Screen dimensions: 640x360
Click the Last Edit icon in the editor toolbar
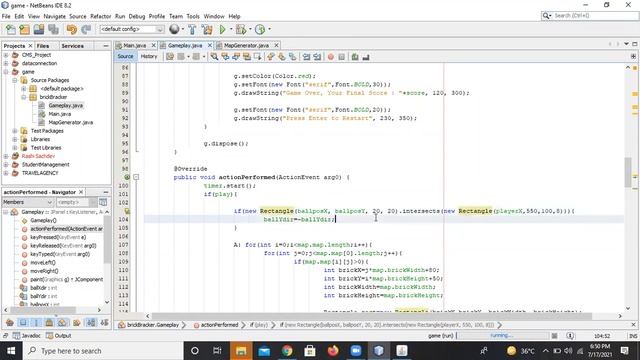[x=170, y=57]
